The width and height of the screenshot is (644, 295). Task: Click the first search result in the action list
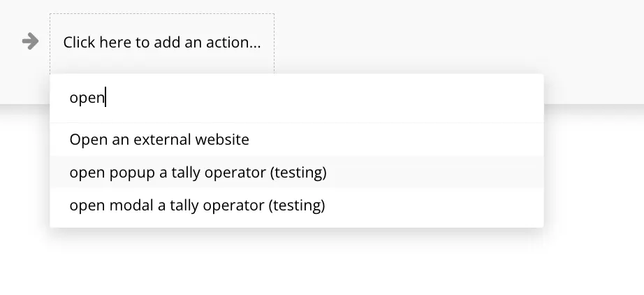point(159,139)
